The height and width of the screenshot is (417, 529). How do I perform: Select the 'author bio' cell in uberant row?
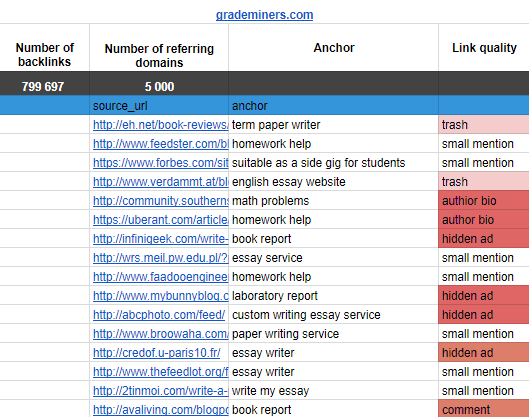[484, 220]
